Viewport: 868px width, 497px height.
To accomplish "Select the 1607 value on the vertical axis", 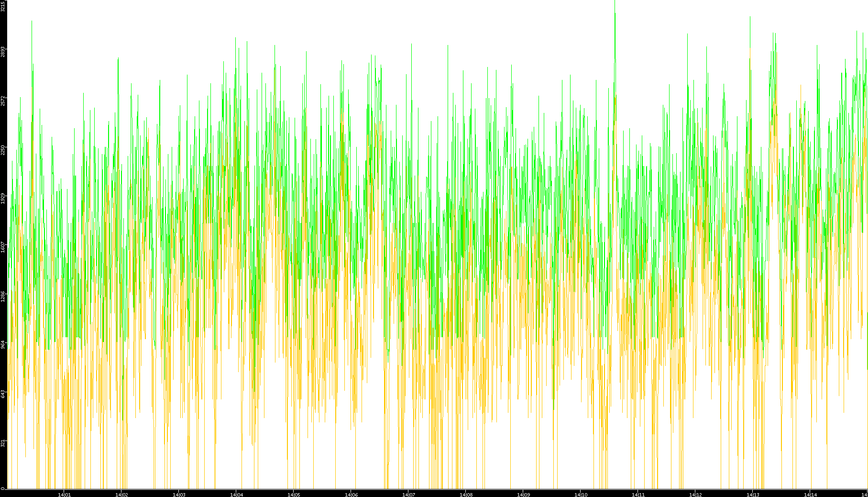I will pyautogui.click(x=3, y=247).
